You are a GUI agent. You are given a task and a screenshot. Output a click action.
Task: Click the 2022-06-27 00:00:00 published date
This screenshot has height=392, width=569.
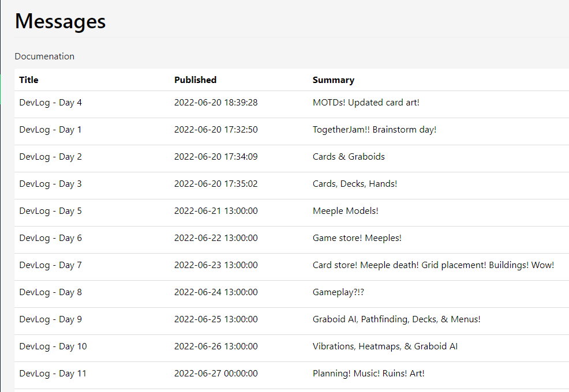(216, 374)
